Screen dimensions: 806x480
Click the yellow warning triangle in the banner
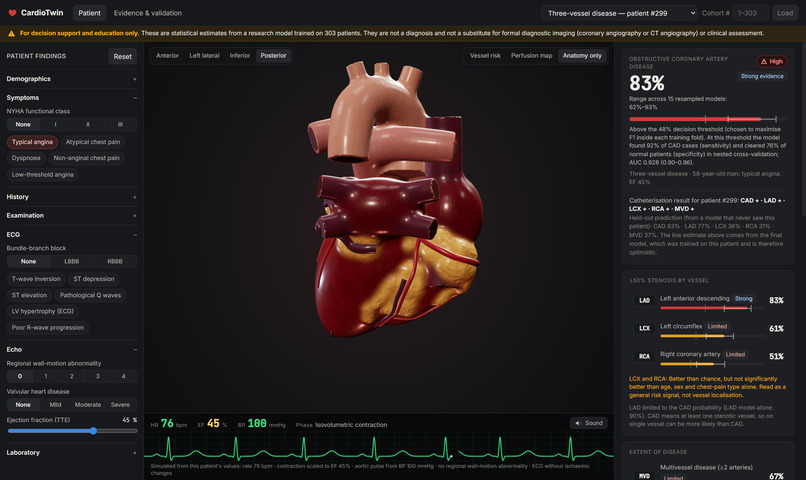pyautogui.click(x=11, y=33)
